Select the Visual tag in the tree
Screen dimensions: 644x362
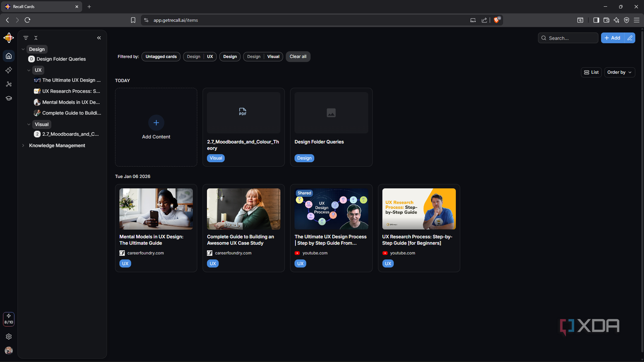42,124
